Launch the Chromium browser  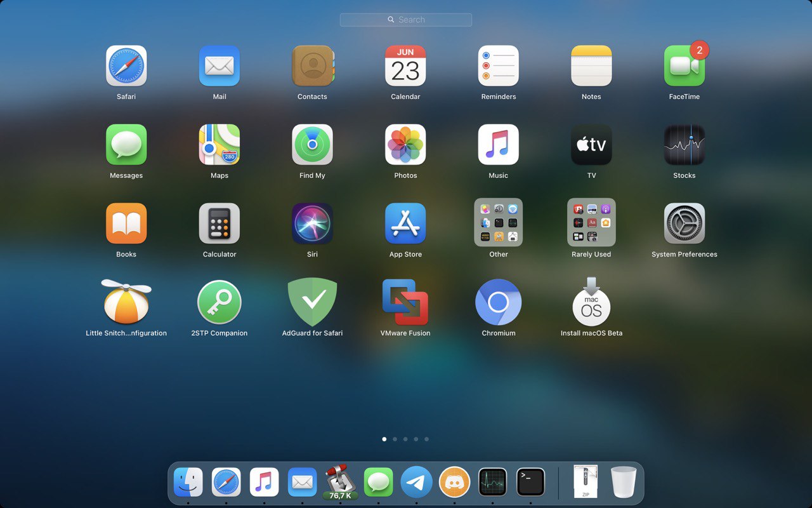[x=499, y=302]
